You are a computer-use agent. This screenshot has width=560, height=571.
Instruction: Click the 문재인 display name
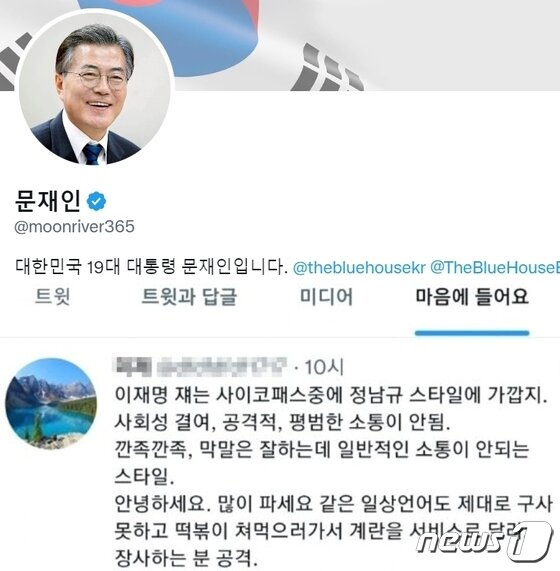47,201
